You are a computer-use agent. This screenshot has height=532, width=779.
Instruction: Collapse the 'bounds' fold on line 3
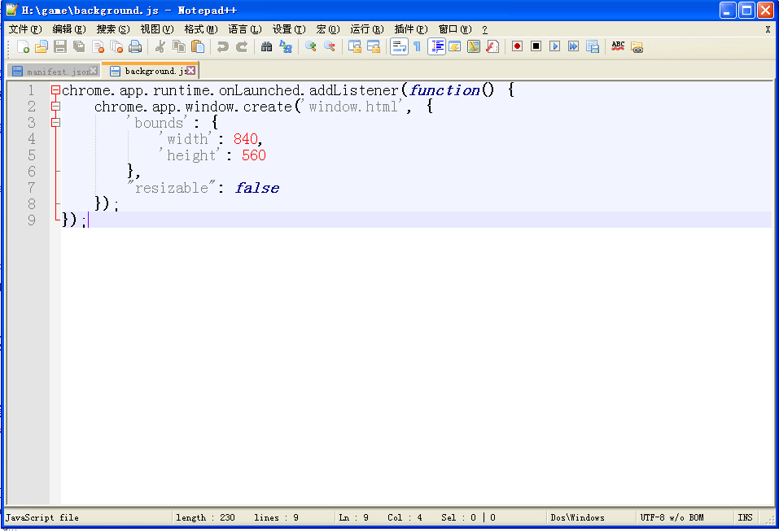(55, 123)
